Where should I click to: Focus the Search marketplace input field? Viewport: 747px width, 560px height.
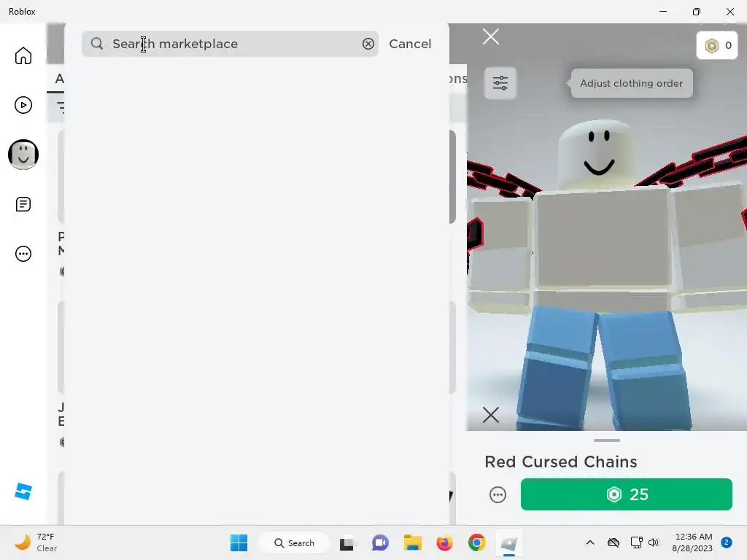coord(230,44)
